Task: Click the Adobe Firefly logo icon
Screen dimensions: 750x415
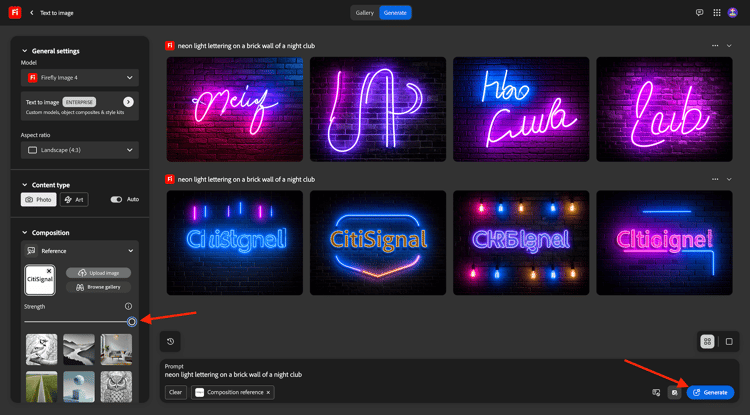Action: [14, 12]
